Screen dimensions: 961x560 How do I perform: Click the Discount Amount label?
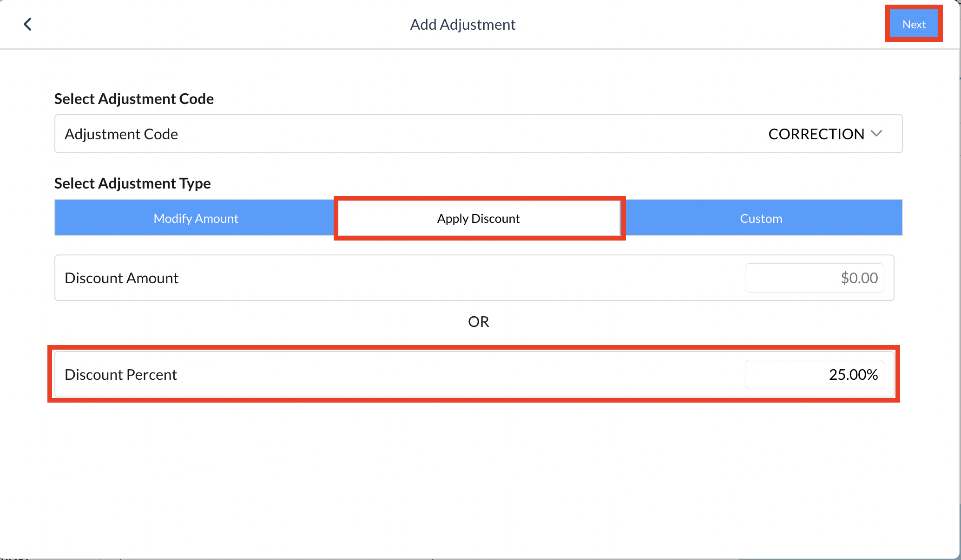(x=121, y=278)
